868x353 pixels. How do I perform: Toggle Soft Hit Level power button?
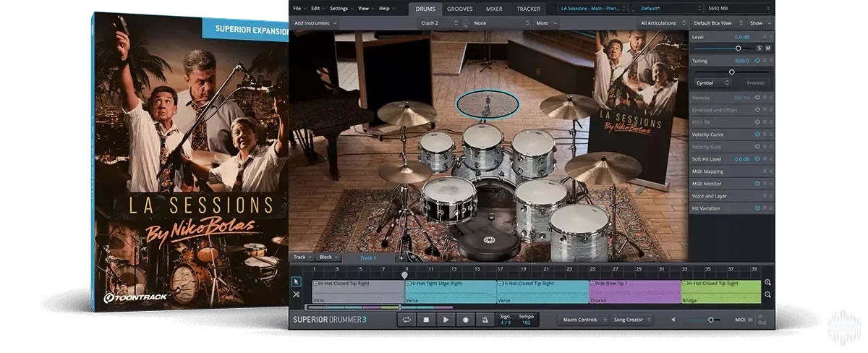[758, 159]
